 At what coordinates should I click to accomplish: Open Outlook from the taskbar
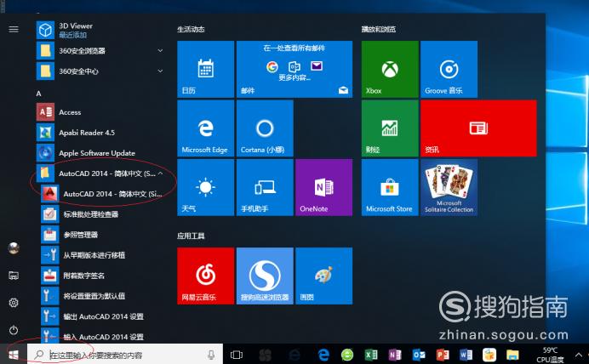tap(419, 355)
